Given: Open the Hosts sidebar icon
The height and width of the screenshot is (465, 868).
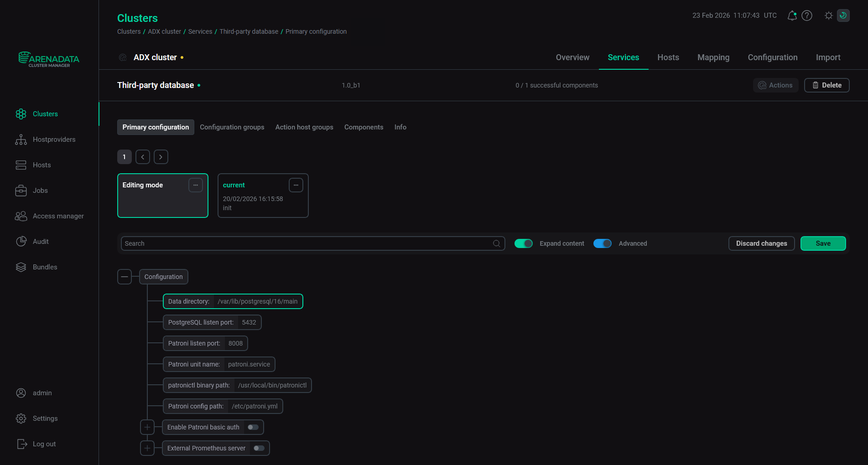Looking at the screenshot, I should tap(21, 165).
